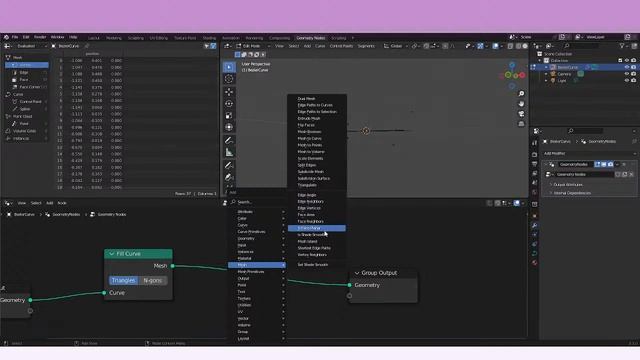The image size is (640, 360).
Task: Select the Rotate tool in viewport toolbar
Action: coord(229,104)
